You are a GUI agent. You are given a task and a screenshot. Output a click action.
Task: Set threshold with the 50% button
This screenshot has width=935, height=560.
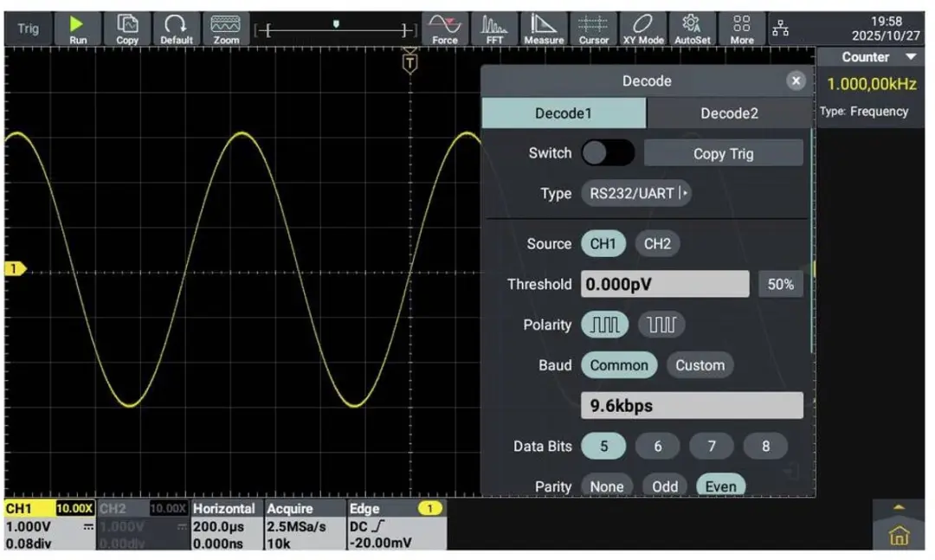click(x=781, y=284)
